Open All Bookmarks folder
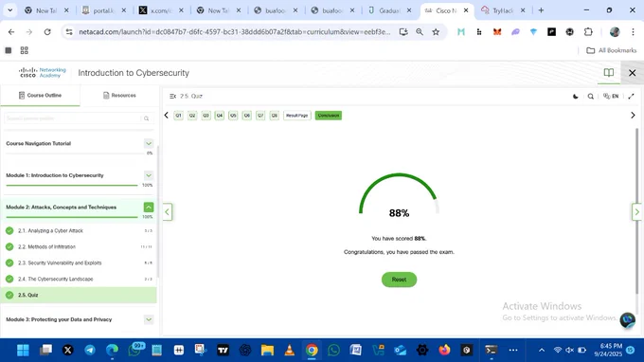The image size is (644, 362). pyautogui.click(x=612, y=50)
